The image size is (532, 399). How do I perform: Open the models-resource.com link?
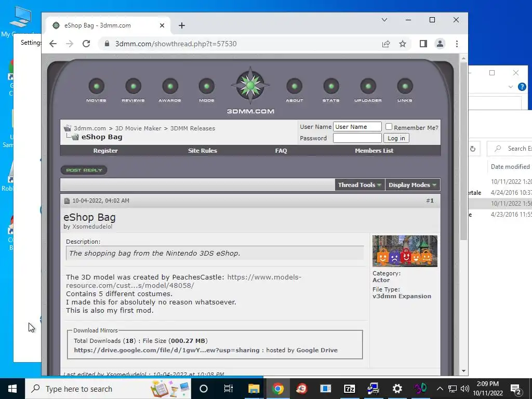[183, 281]
